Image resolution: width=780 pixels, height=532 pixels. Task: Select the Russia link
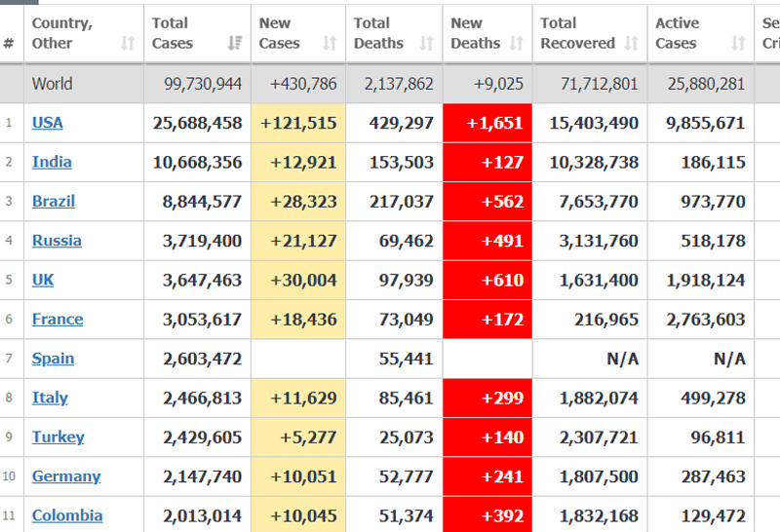click(x=57, y=241)
